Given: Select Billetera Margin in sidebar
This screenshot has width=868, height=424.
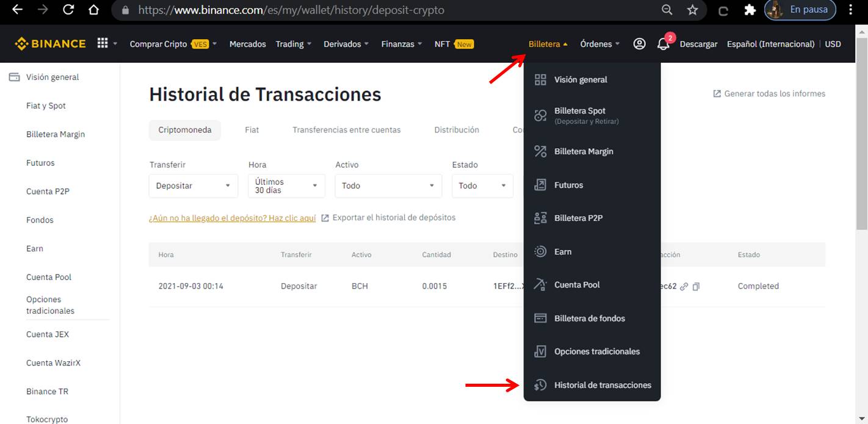Looking at the screenshot, I should pos(56,135).
